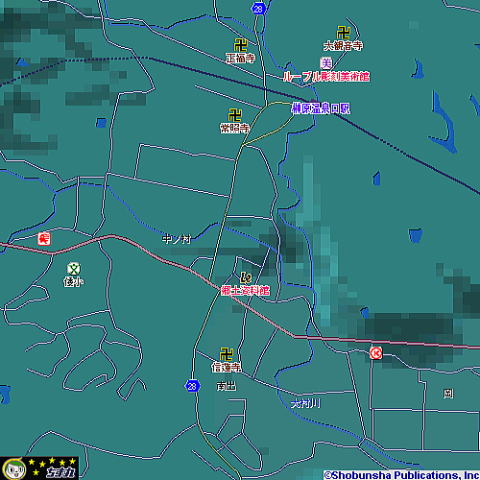Click the museum icon above 郷土資料館

pos(246,277)
